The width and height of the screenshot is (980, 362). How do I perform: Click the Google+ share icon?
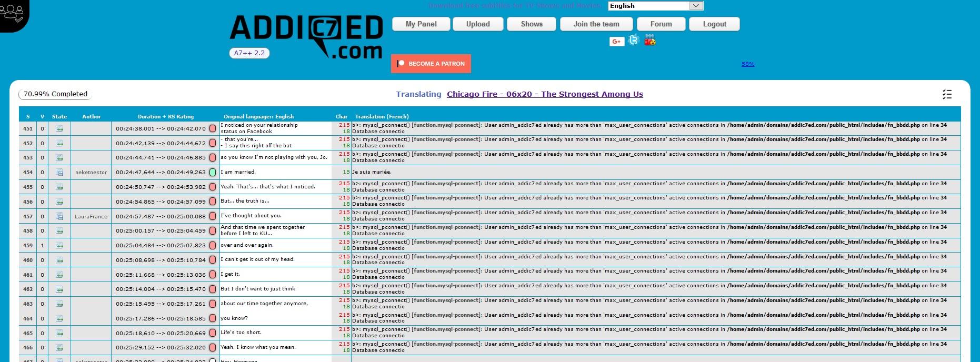616,42
